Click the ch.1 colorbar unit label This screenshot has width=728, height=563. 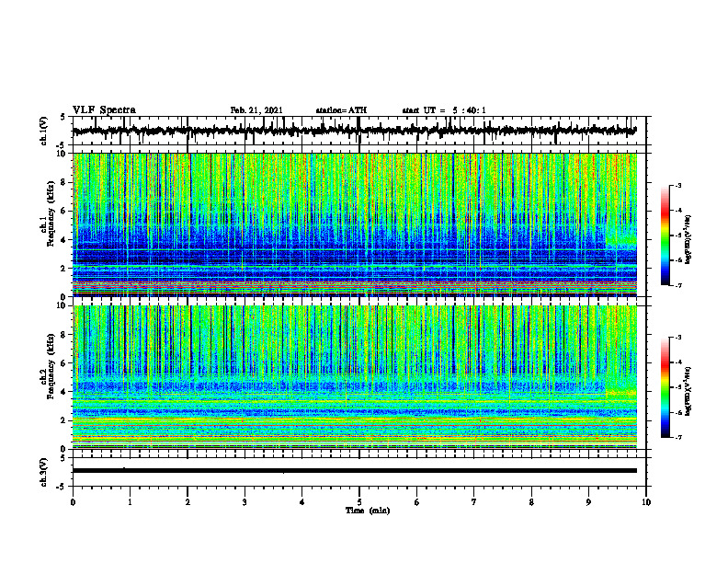[x=688, y=239]
